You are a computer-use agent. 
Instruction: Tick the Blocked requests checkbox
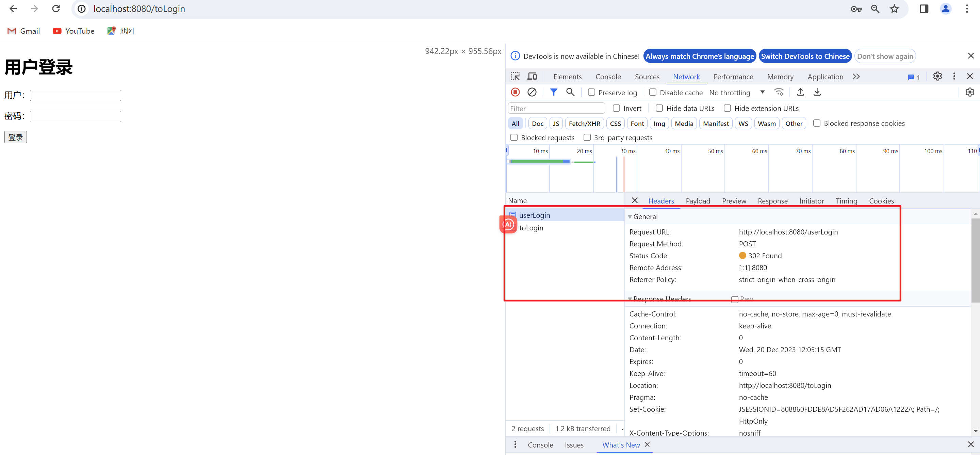tap(514, 137)
